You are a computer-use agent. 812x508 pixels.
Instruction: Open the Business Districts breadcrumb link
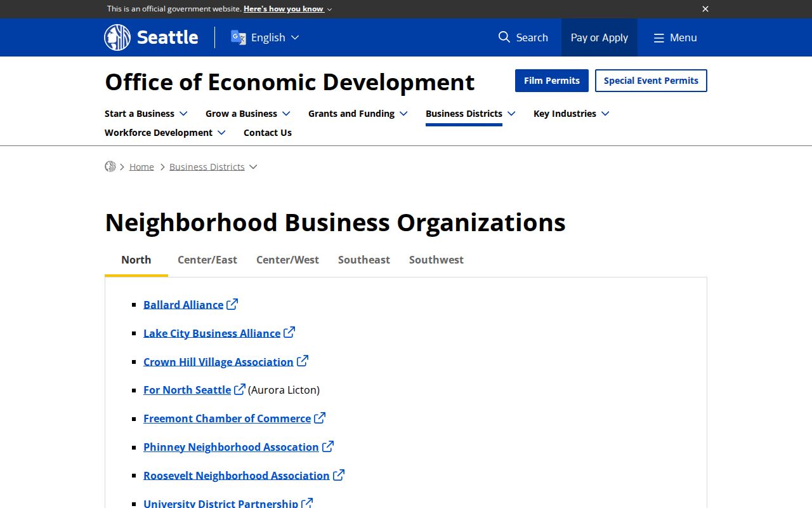[207, 166]
